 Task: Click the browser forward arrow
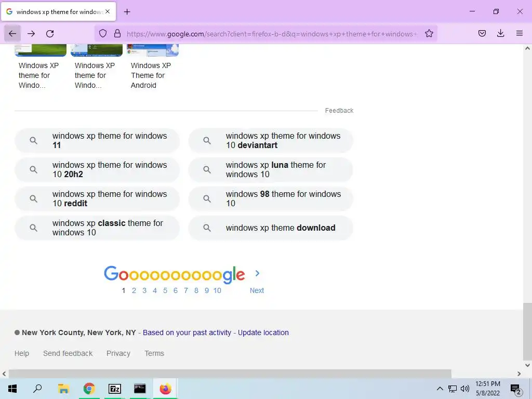coord(31,34)
